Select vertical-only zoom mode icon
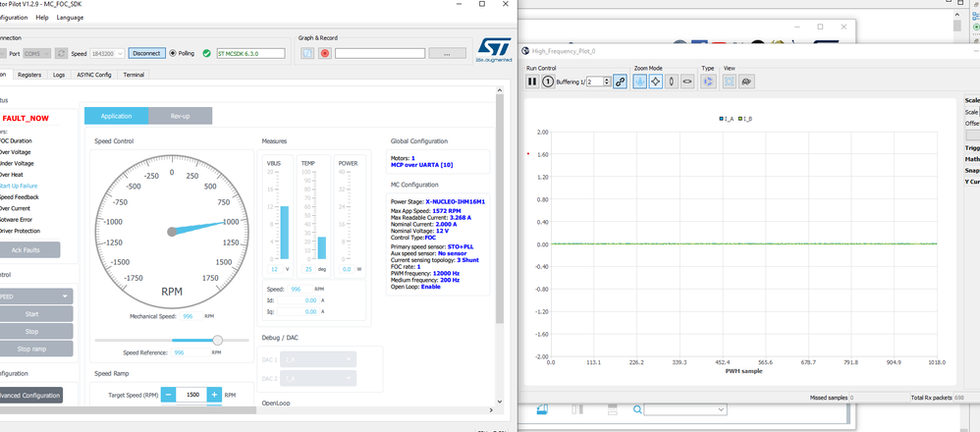 (x=672, y=81)
